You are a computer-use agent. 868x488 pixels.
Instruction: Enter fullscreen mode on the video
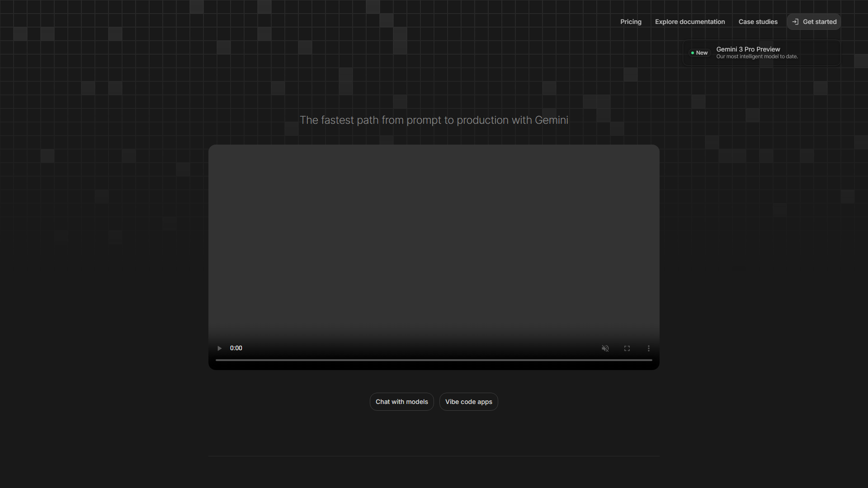627,348
